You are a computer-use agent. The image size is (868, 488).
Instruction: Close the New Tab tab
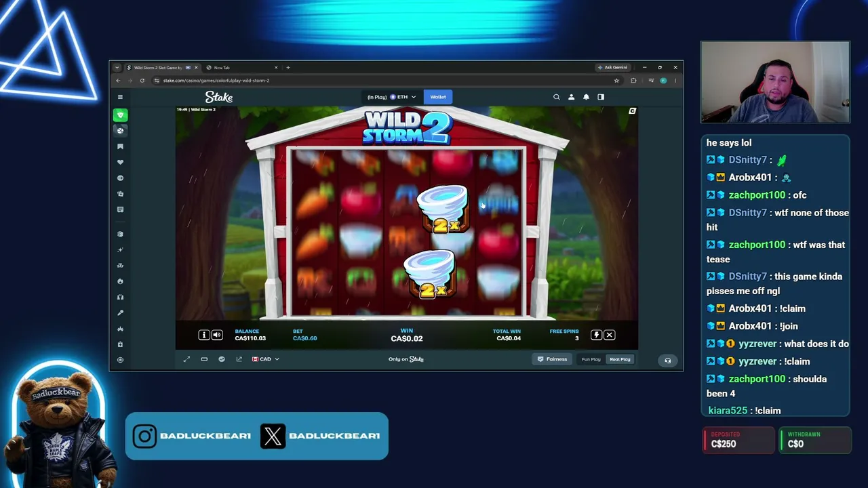coord(276,68)
